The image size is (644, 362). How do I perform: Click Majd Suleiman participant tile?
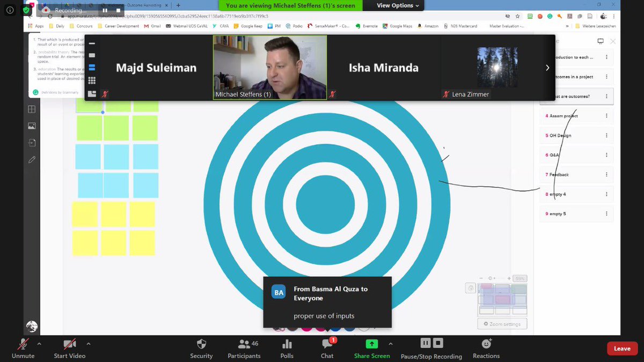156,68
